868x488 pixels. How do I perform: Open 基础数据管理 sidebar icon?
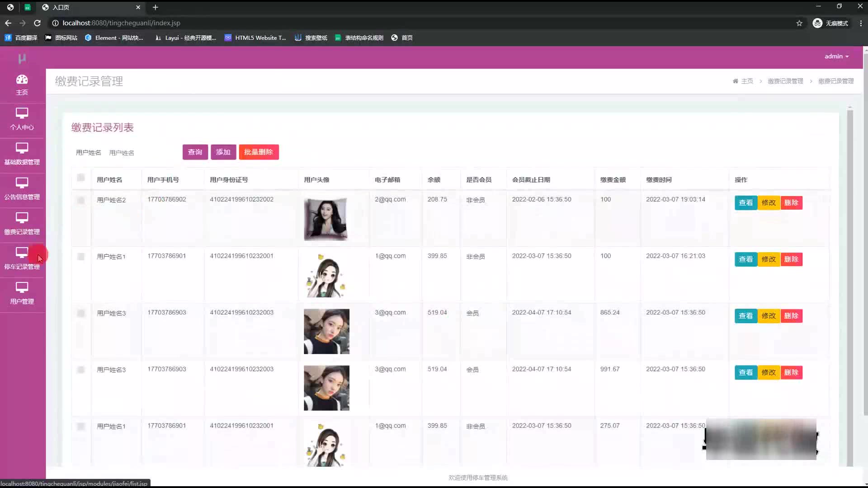22,148
